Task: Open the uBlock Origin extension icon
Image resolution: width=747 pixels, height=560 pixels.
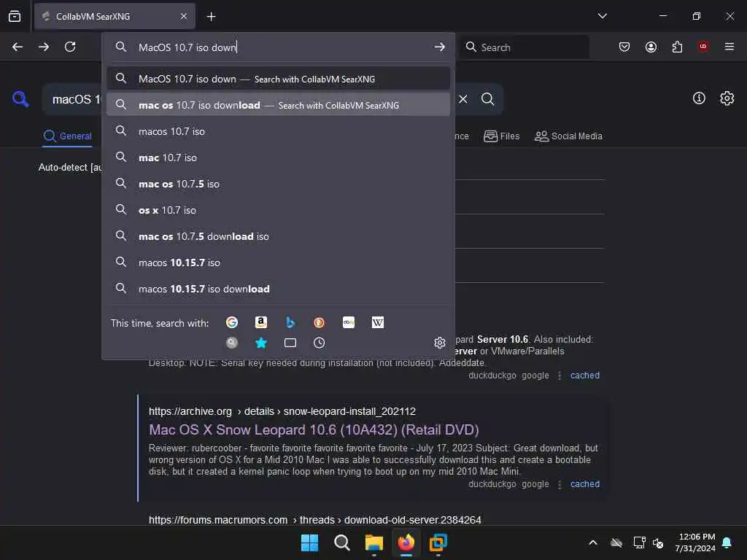Action: click(703, 46)
